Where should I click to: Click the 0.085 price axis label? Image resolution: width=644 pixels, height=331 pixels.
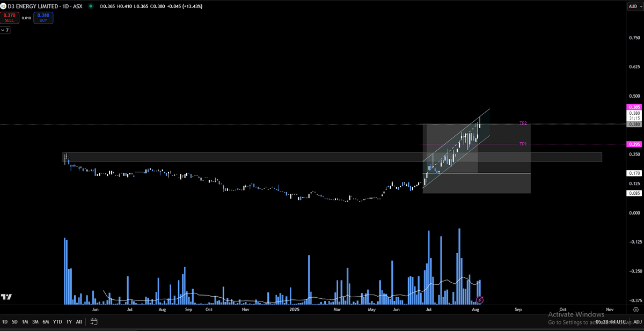[x=634, y=193]
